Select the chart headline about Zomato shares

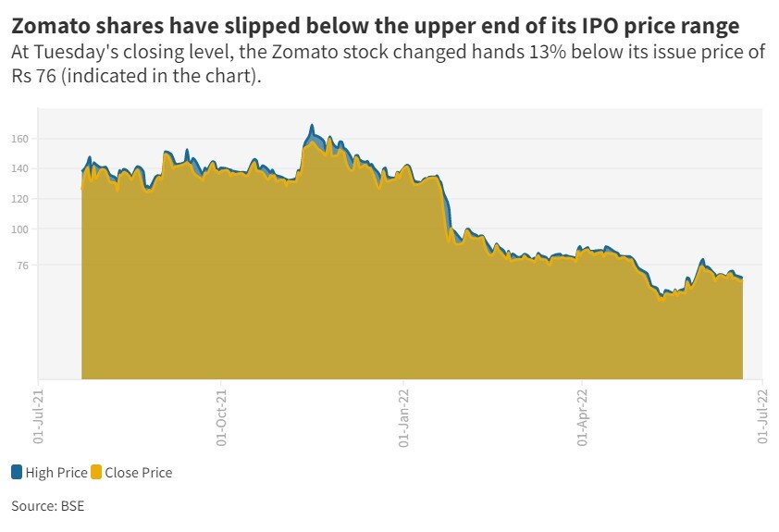tap(376, 22)
